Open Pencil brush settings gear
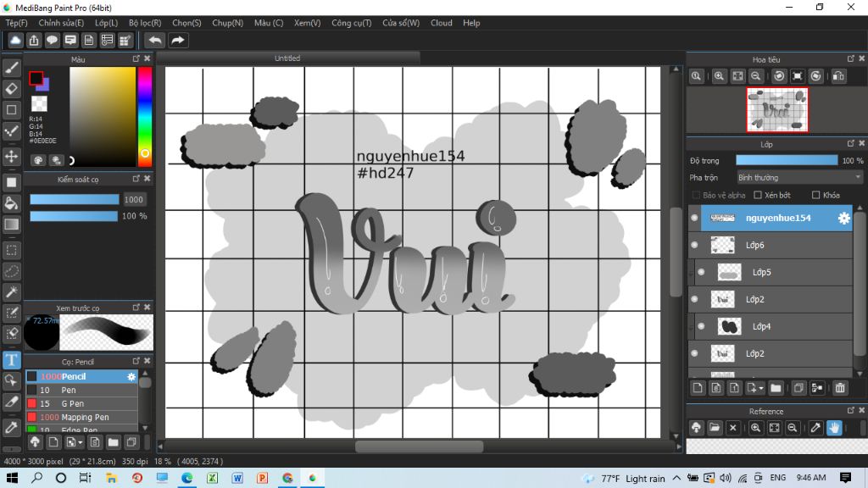Screen dimensions: 868x488 tap(131, 376)
